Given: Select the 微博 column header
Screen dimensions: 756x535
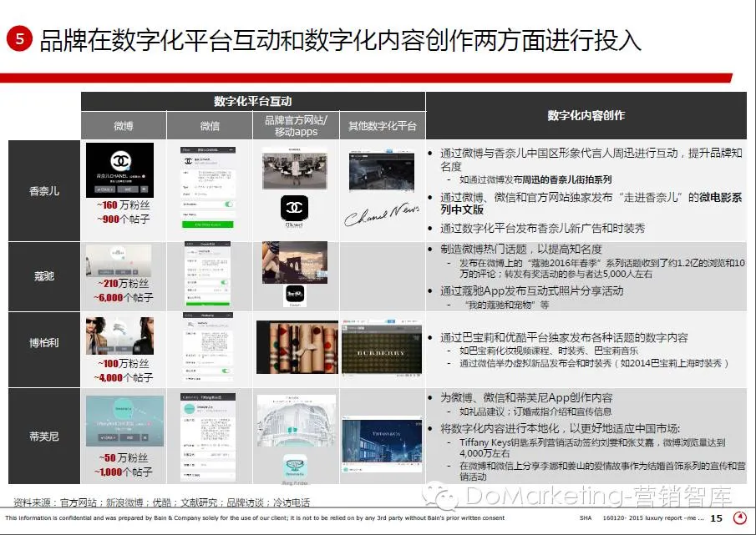Looking at the screenshot, I should coord(124,126).
